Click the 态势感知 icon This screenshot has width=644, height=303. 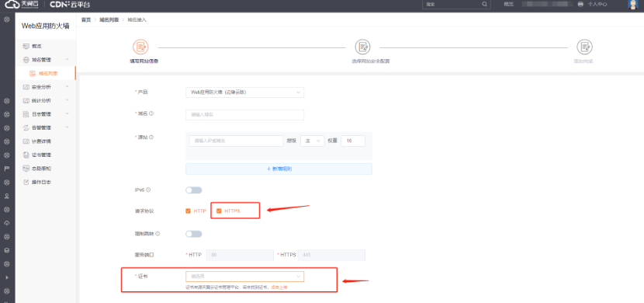click(x=26, y=168)
